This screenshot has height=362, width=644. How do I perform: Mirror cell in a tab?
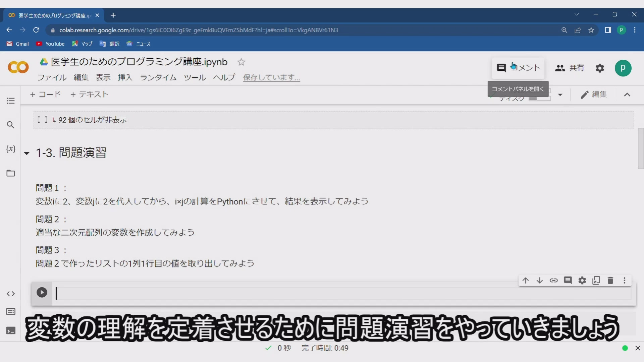[x=596, y=281]
